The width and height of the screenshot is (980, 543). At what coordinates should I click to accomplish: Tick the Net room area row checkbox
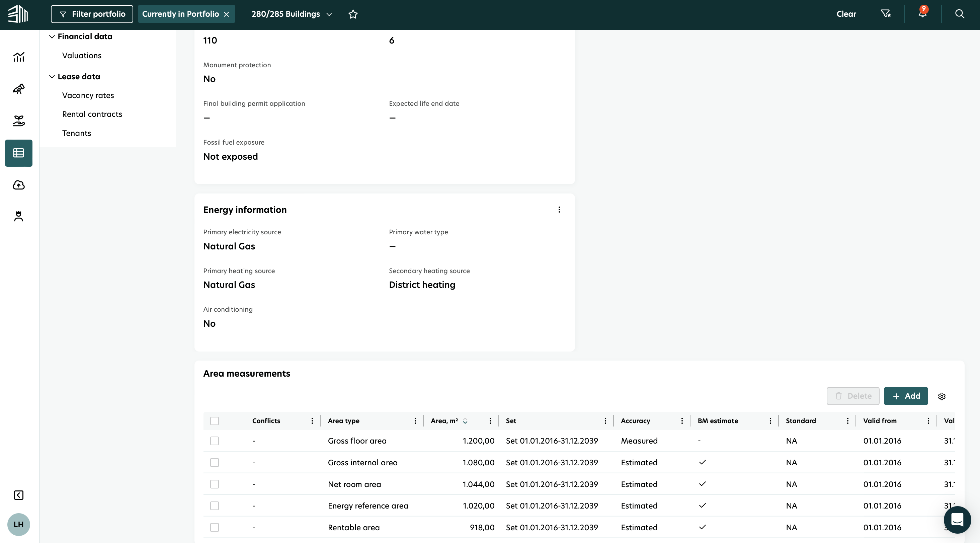[215, 484]
